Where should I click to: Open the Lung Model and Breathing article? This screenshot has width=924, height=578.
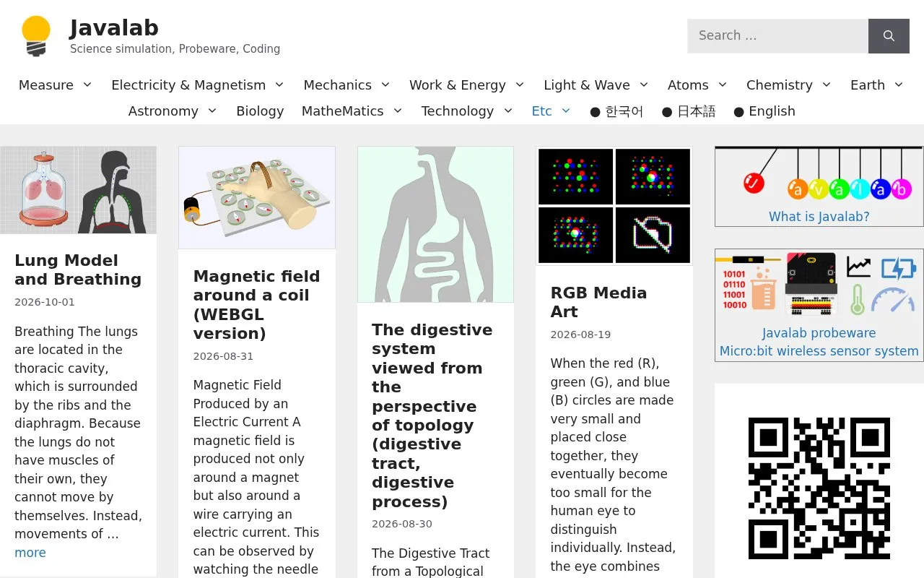pyautogui.click(x=78, y=269)
